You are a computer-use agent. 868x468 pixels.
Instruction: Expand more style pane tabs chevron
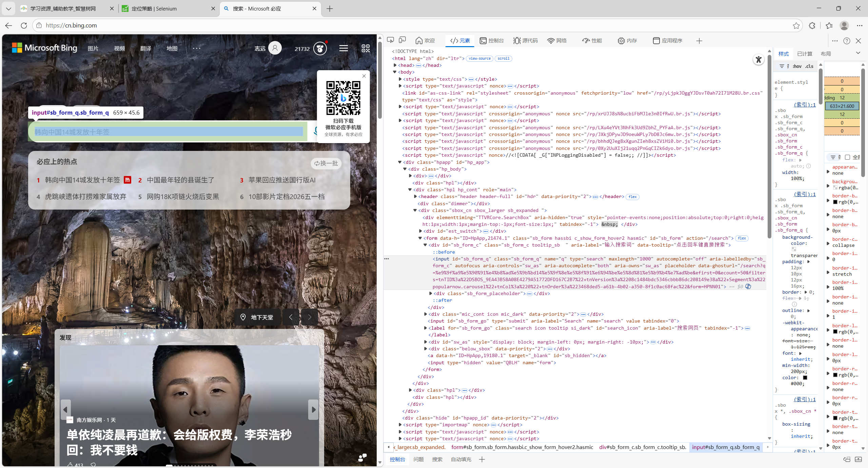858,53
